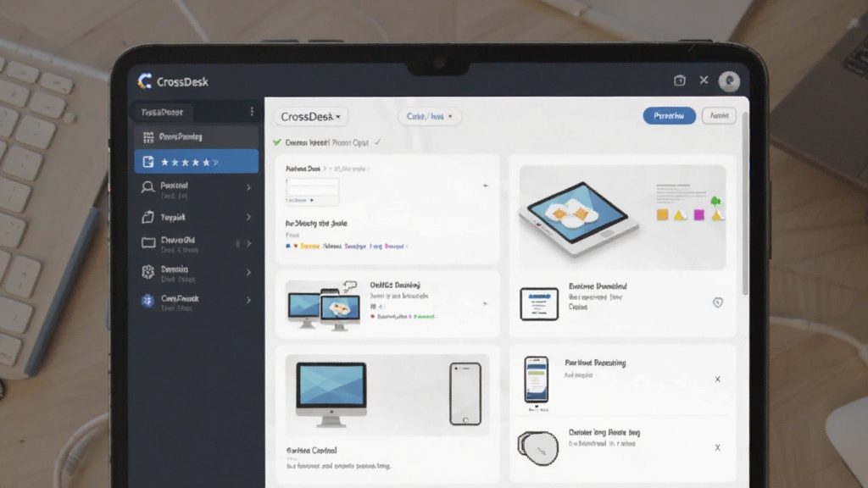Image resolution: width=868 pixels, height=488 pixels.
Task: Toggle the green checkmark status item
Action: click(277, 142)
